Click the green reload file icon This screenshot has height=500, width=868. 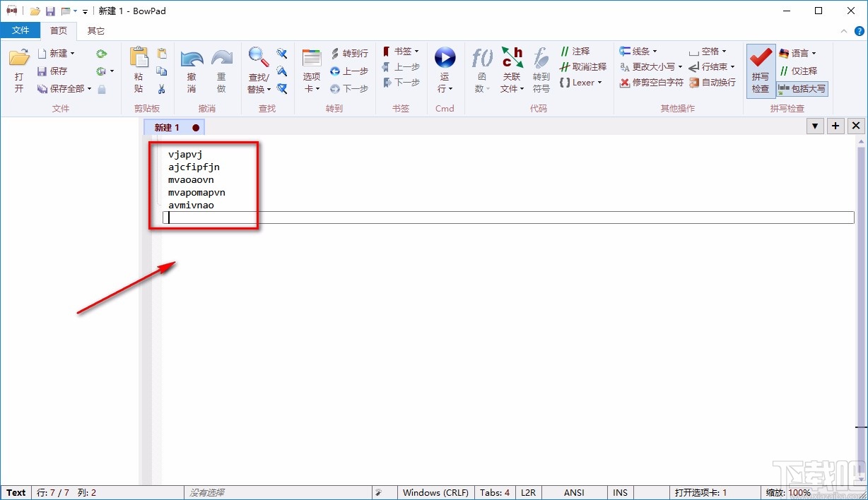[x=102, y=54]
